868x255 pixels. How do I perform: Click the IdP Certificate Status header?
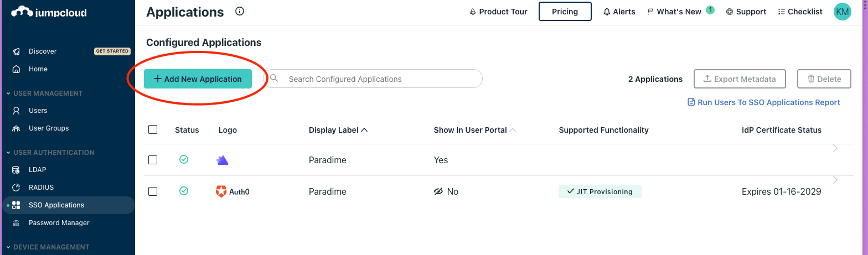click(782, 130)
